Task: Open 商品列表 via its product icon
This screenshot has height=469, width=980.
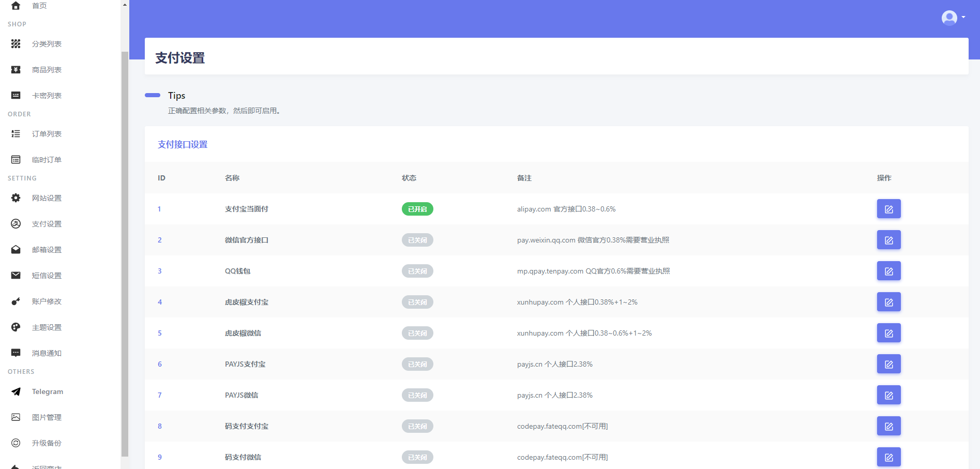Action: pos(16,70)
